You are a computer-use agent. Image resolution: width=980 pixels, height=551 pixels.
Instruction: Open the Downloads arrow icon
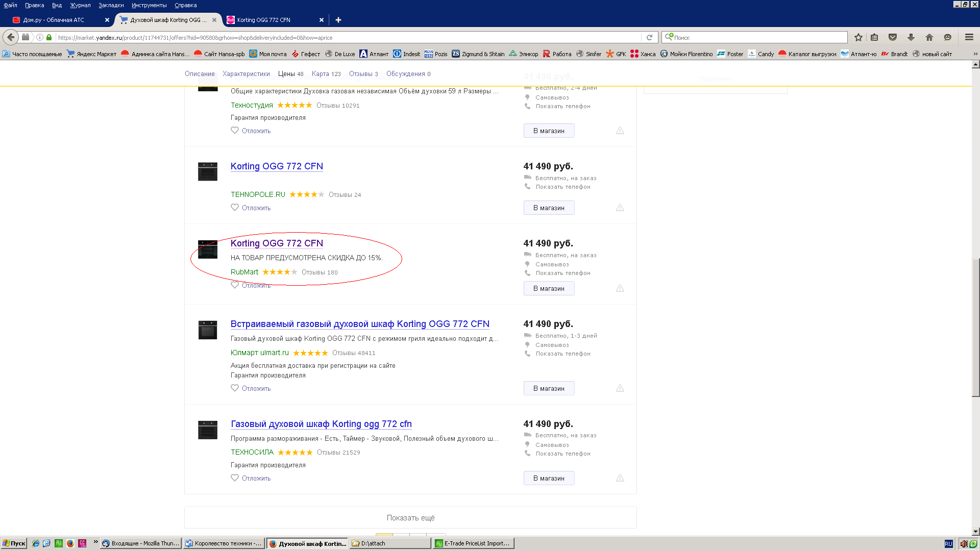point(911,37)
